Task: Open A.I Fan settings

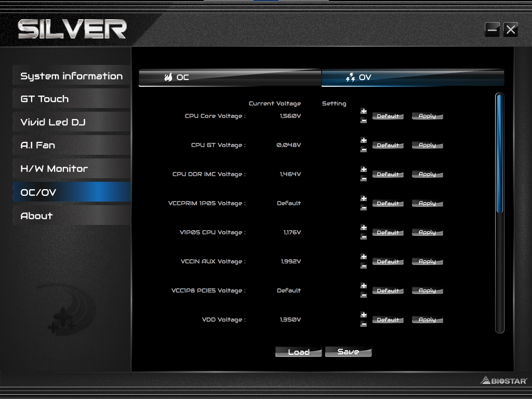Action: pos(72,145)
